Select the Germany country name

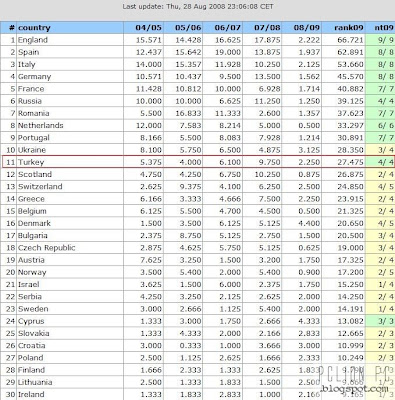34,77
